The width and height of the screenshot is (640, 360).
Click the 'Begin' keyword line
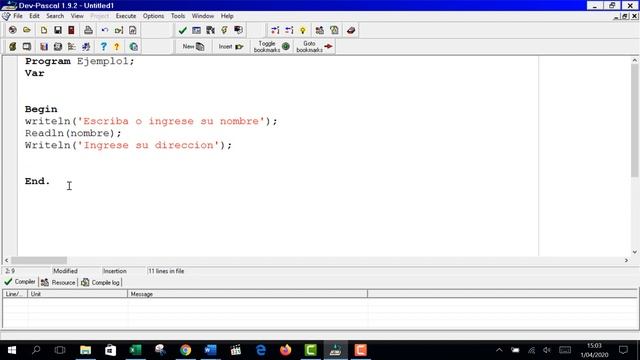tap(41, 109)
